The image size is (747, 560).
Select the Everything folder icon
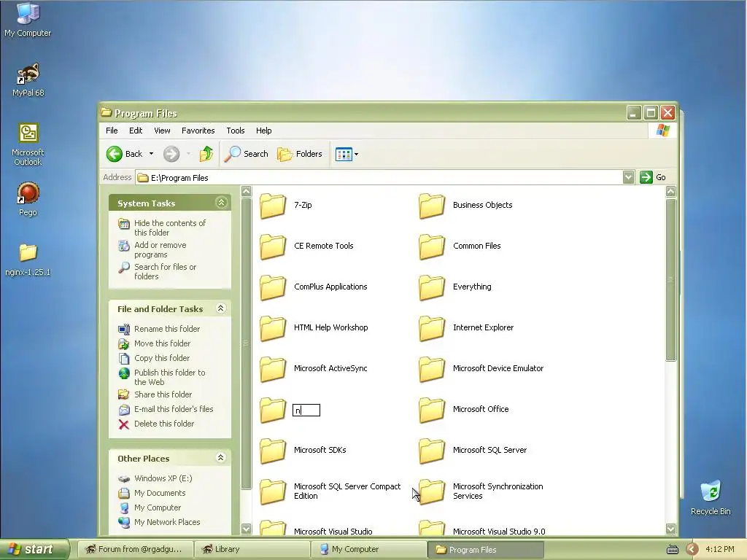pos(432,287)
